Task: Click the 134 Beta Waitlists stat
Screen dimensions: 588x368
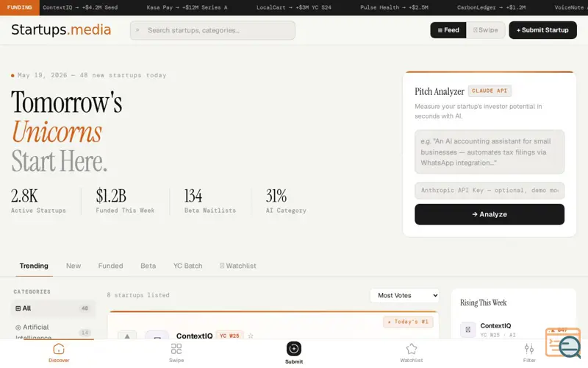Action: pos(210,201)
